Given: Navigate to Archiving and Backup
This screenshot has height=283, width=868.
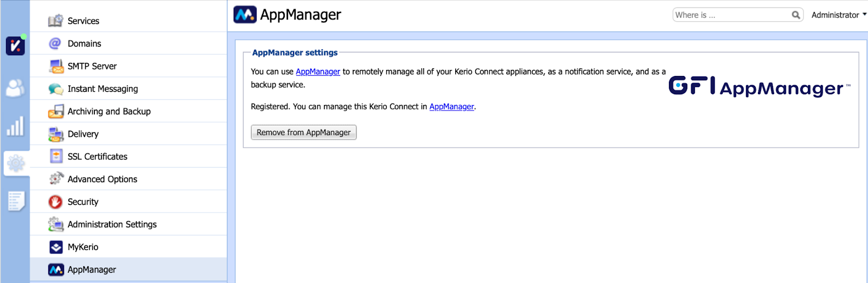Looking at the screenshot, I should tap(128, 111).
